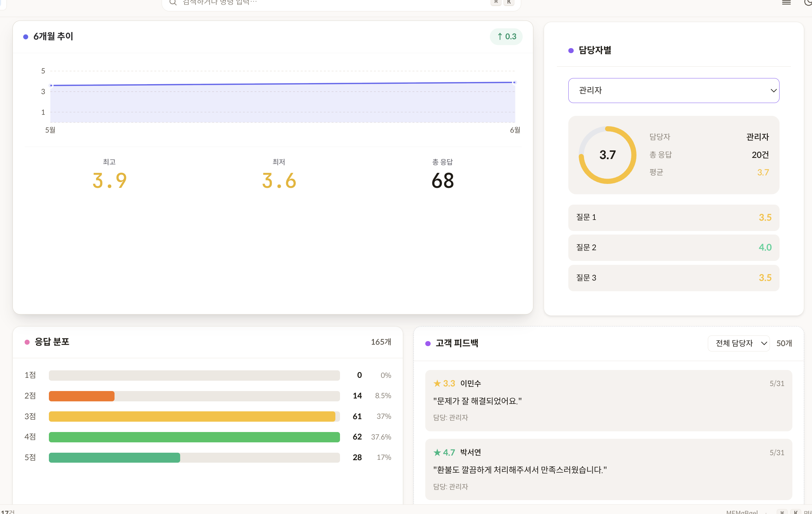This screenshot has height=514, width=812.
Task: Click the 6개월 추이 card title
Action: (53, 36)
